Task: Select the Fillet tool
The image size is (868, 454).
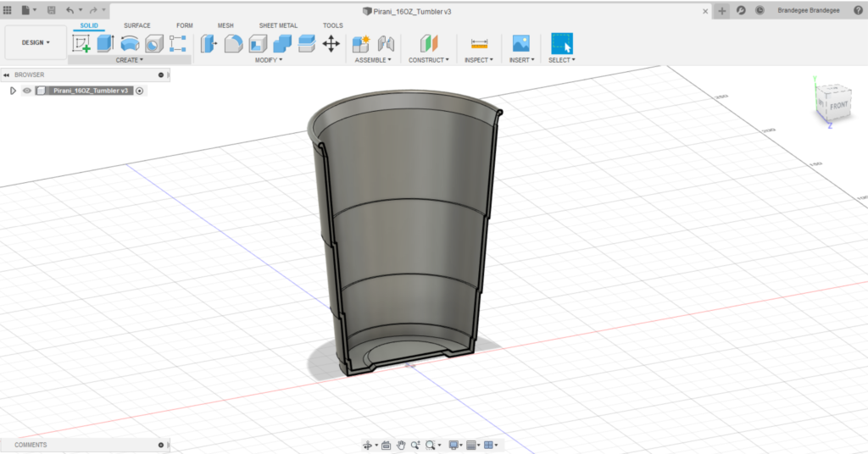Action: (233, 43)
